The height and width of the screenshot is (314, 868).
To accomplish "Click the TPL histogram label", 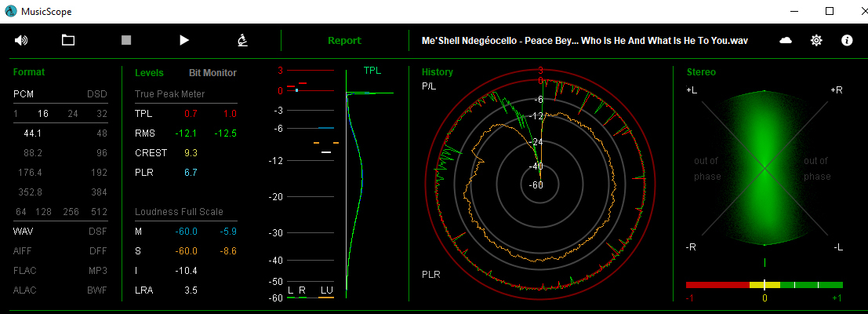I will click(372, 71).
